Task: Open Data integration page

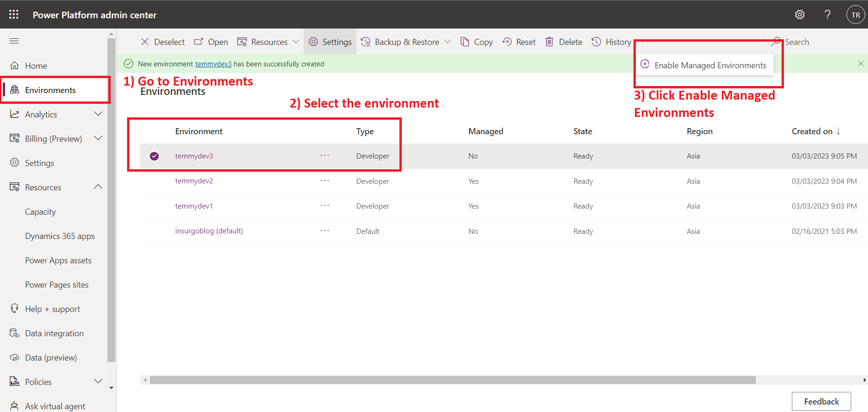Action: pyautogui.click(x=54, y=333)
